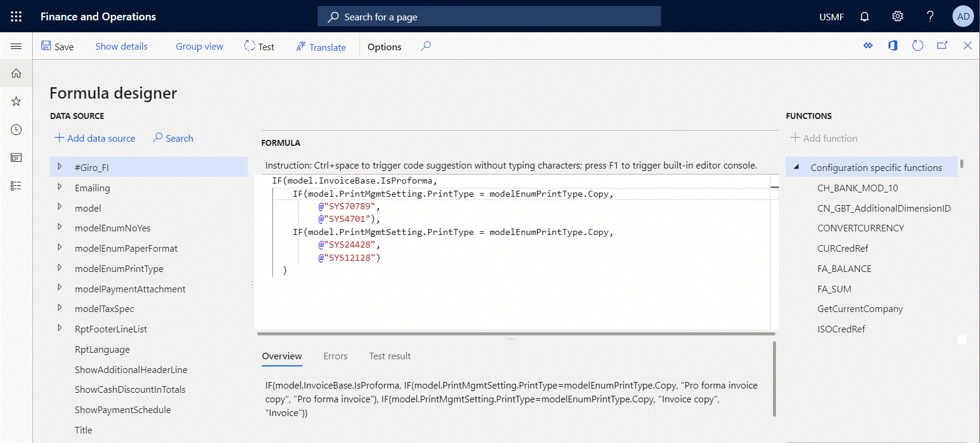980x443 pixels.
Task: Open Workspaces icon in sidebar
Action: click(x=16, y=158)
